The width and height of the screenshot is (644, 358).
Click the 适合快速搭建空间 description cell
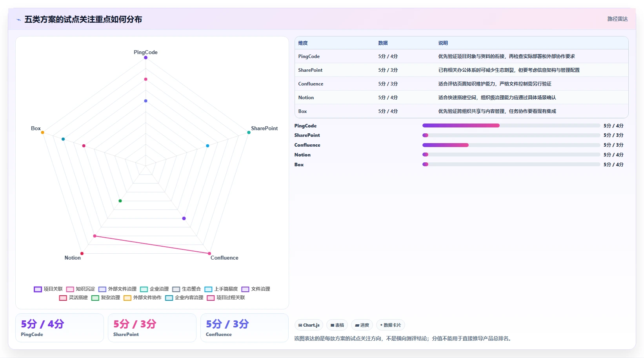click(x=497, y=98)
